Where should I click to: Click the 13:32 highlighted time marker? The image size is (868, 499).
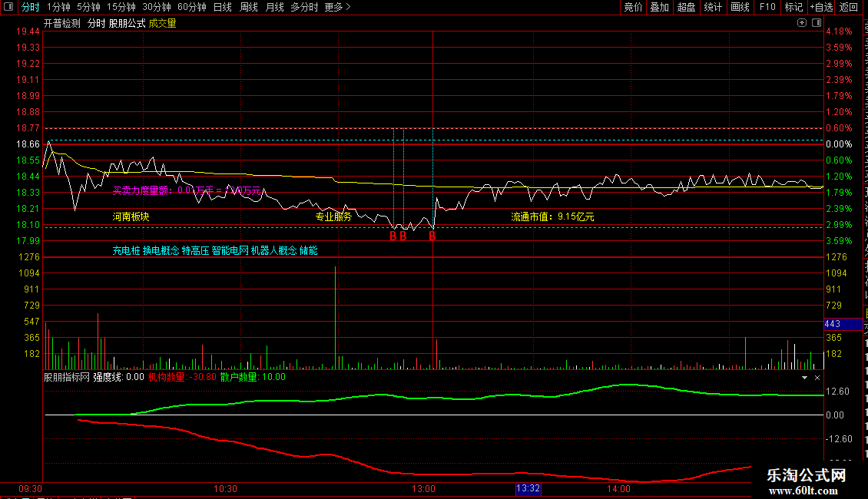pyautogui.click(x=528, y=488)
